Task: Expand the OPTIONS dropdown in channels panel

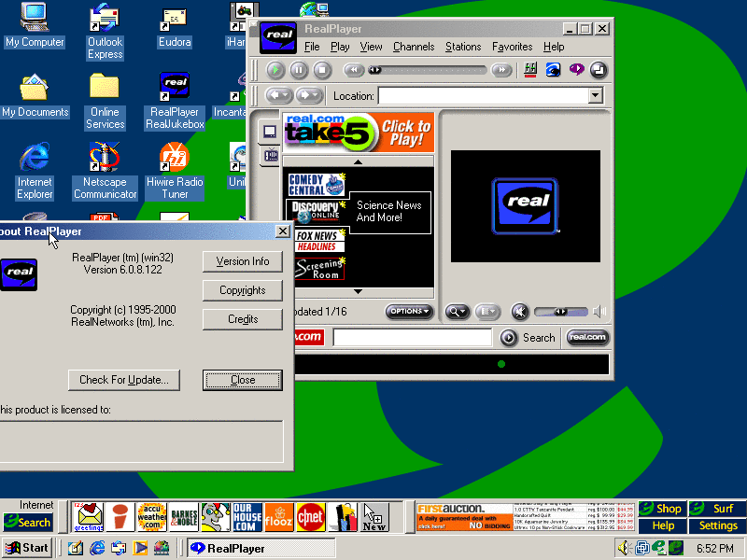Action: click(x=410, y=312)
